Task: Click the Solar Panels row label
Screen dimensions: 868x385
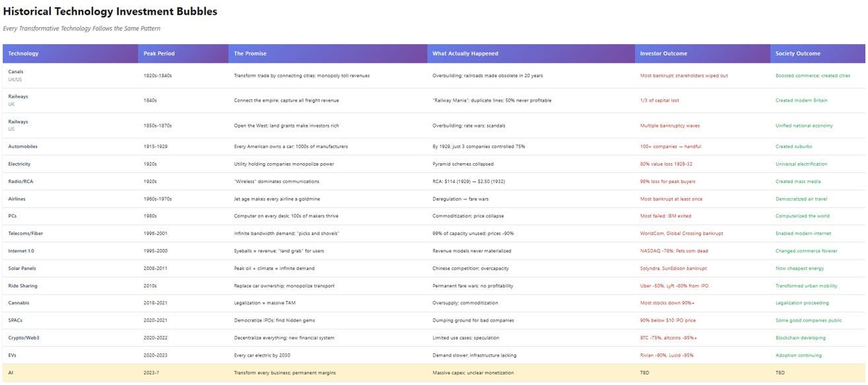Action: [21, 268]
